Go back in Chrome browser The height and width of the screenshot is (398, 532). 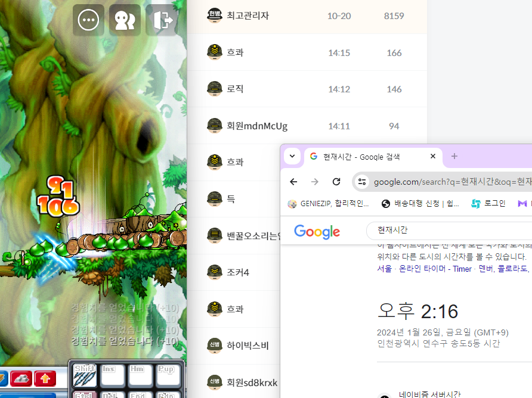[293, 182]
